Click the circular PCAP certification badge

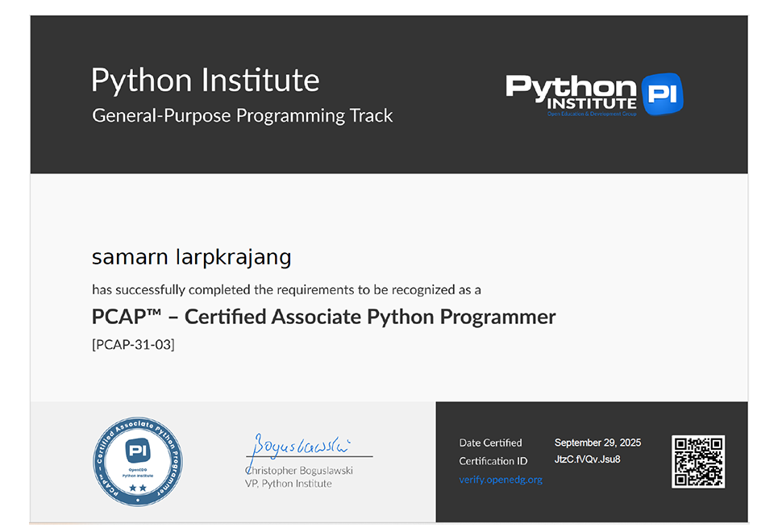(137, 462)
